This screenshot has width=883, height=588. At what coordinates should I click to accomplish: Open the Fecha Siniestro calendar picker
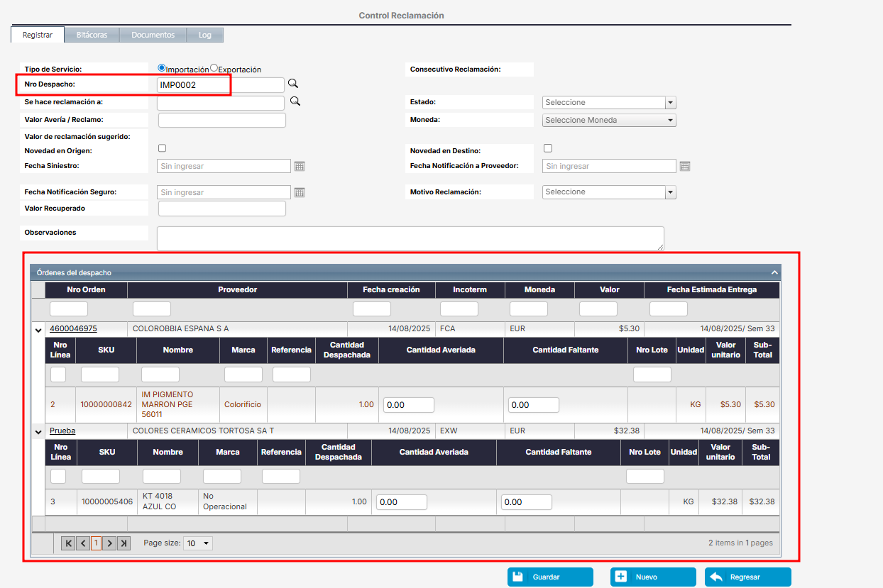(300, 166)
